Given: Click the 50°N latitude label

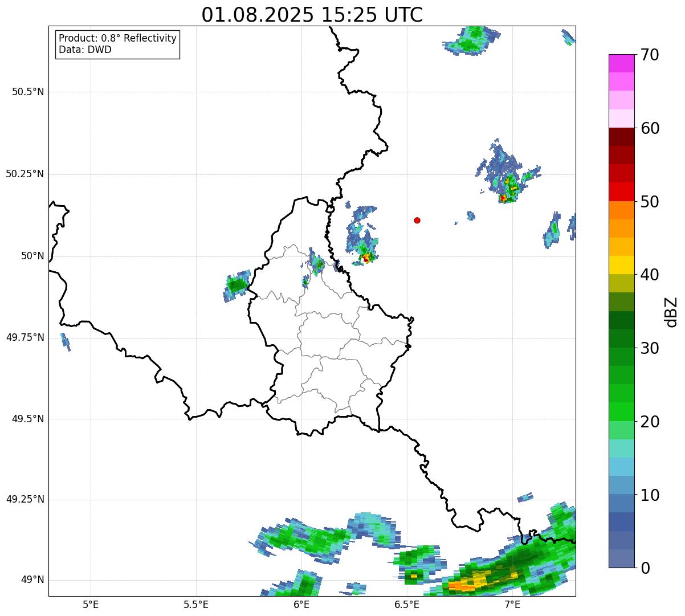Looking at the screenshot, I should tap(32, 256).
